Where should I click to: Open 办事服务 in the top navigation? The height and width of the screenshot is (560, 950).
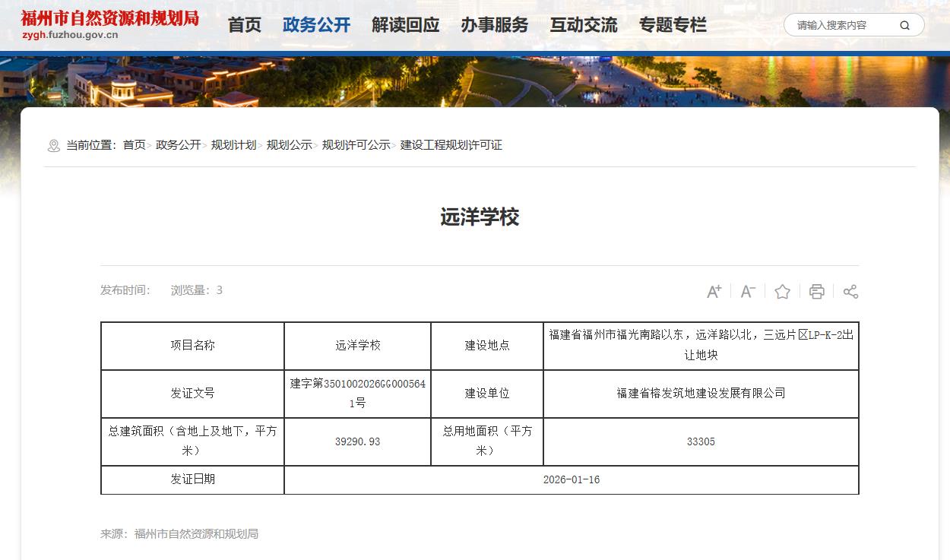(x=494, y=25)
